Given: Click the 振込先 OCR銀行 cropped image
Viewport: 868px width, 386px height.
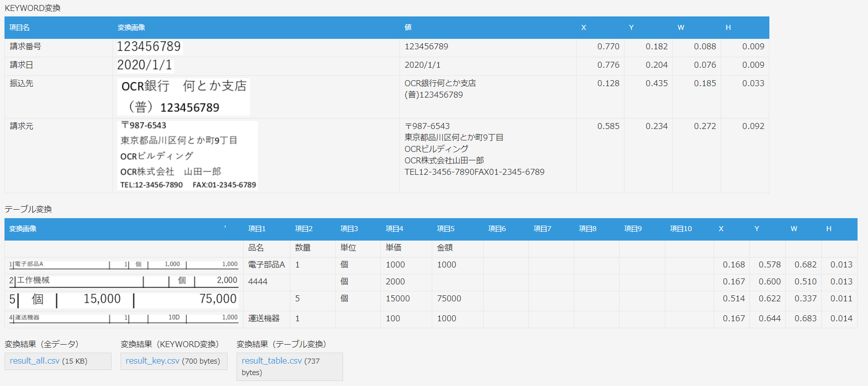Looking at the screenshot, I should [x=184, y=97].
